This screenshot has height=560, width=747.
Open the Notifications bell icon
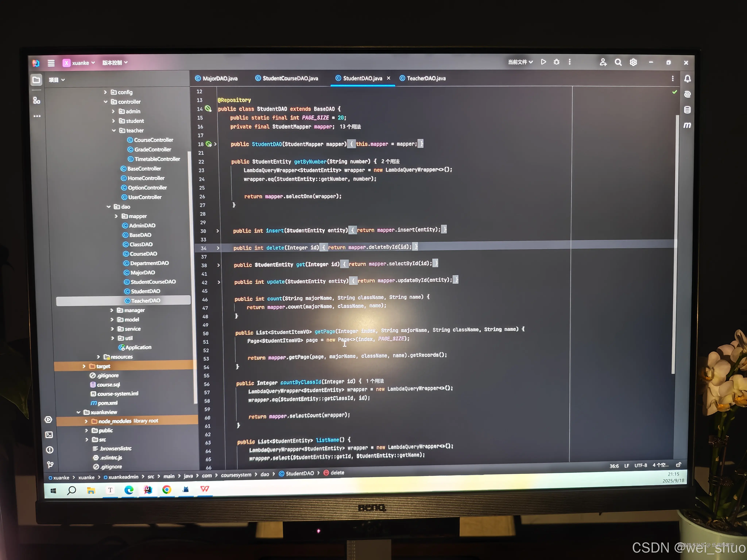[687, 79]
